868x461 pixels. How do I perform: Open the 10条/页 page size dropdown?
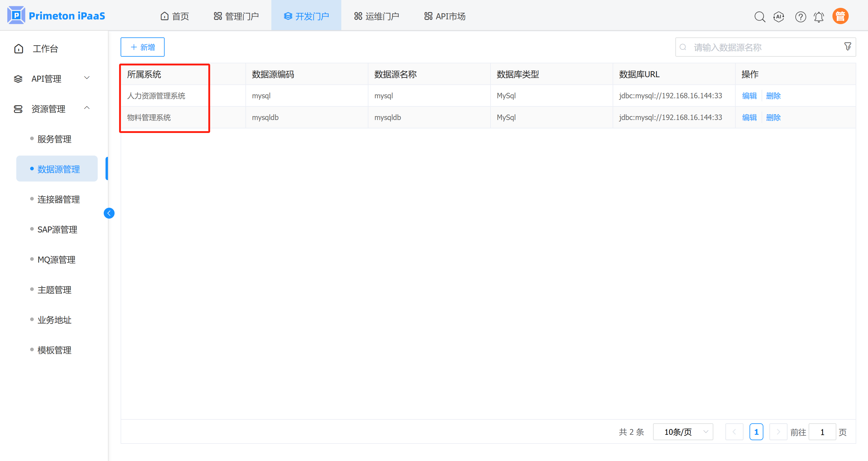point(683,432)
